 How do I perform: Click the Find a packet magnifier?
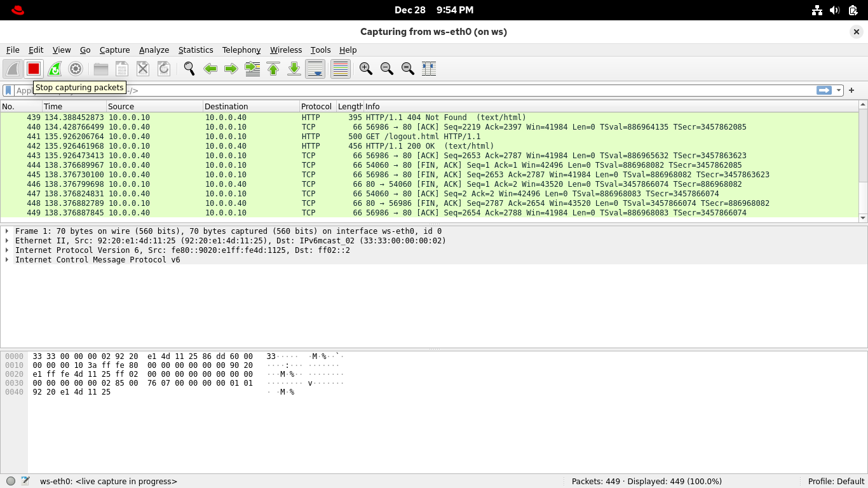coord(189,69)
